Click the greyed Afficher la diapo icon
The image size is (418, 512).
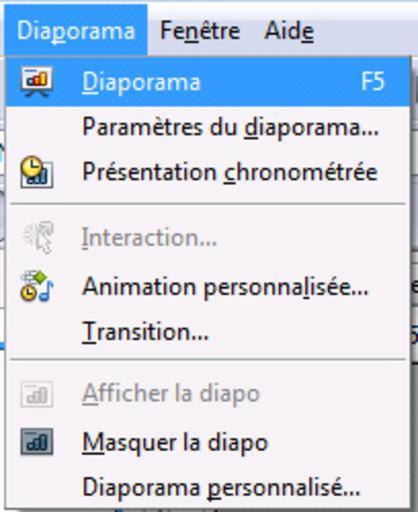(x=37, y=394)
